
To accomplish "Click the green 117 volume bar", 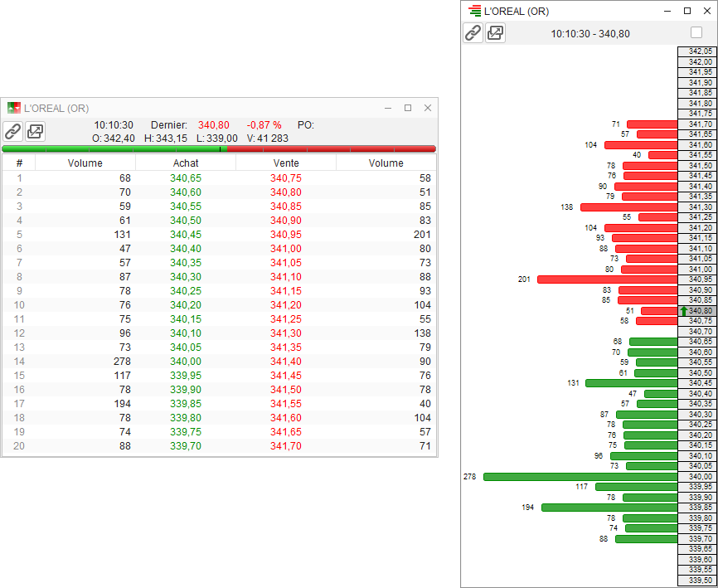I will 637,487.
